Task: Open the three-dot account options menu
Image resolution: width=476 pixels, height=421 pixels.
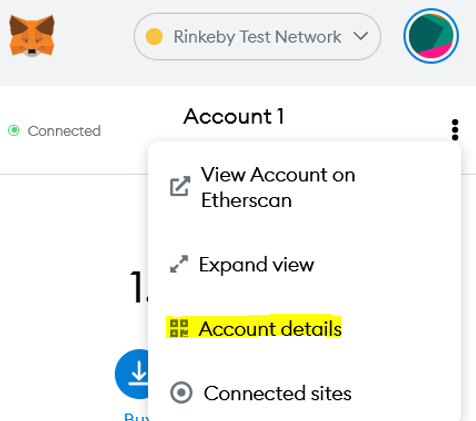Action: [x=455, y=130]
